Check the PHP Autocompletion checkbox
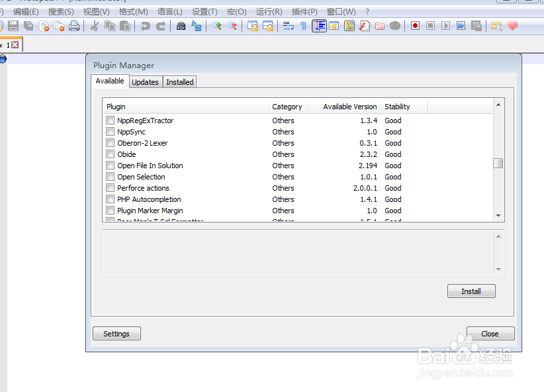The height and width of the screenshot is (392, 544). point(110,199)
